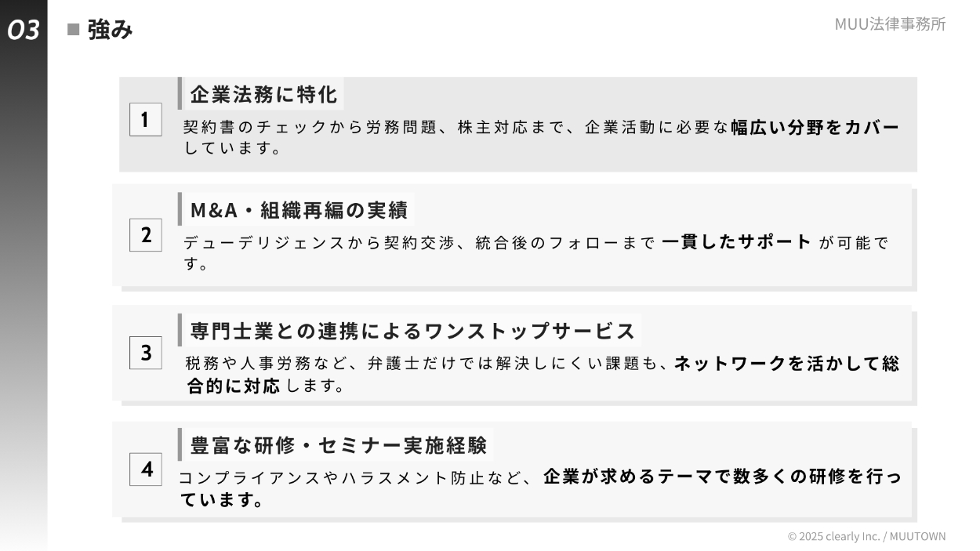Select the numbered box 4
Image resolution: width=980 pixels, height=551 pixels.
(x=146, y=469)
